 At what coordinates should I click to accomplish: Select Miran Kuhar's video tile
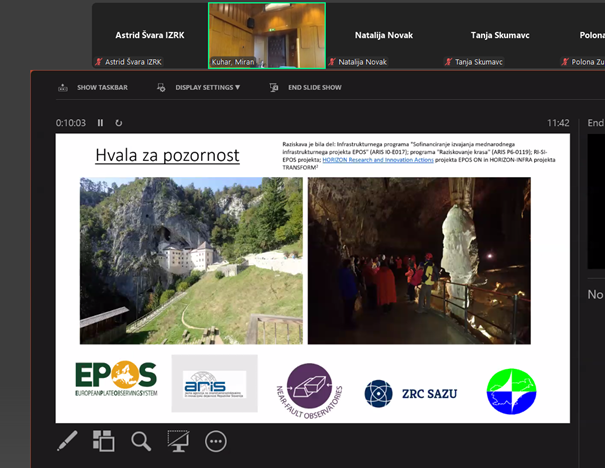(266, 33)
